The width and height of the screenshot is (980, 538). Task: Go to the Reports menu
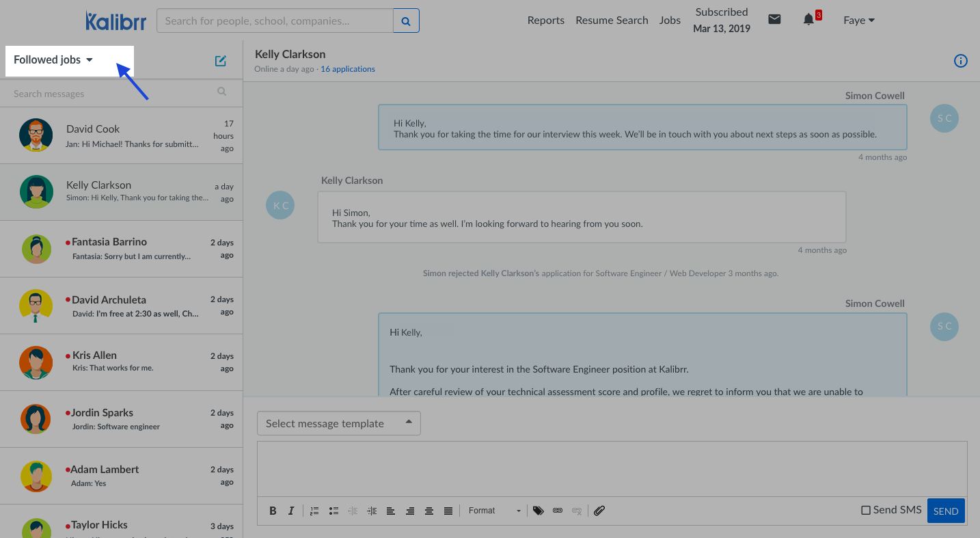click(545, 21)
